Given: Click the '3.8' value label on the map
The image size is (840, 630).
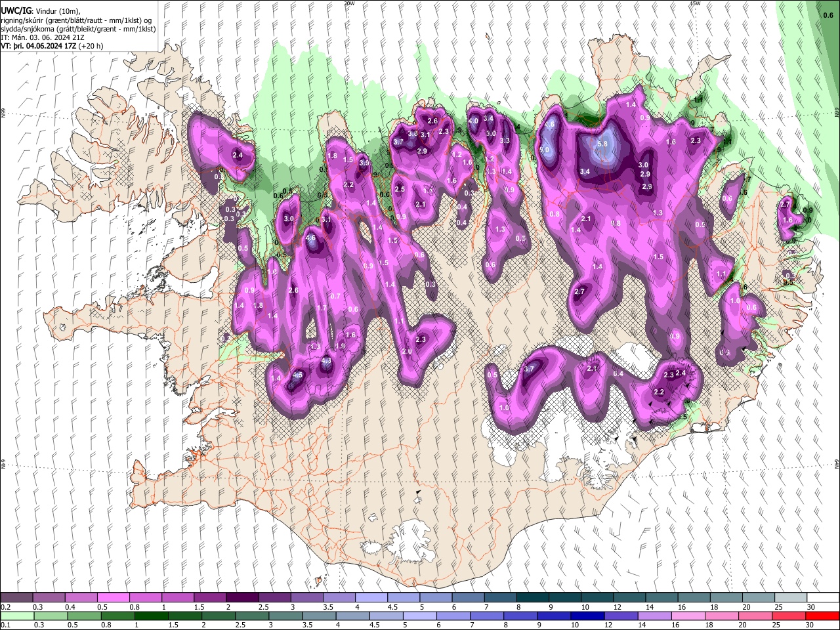Looking at the screenshot, I should click(413, 133).
